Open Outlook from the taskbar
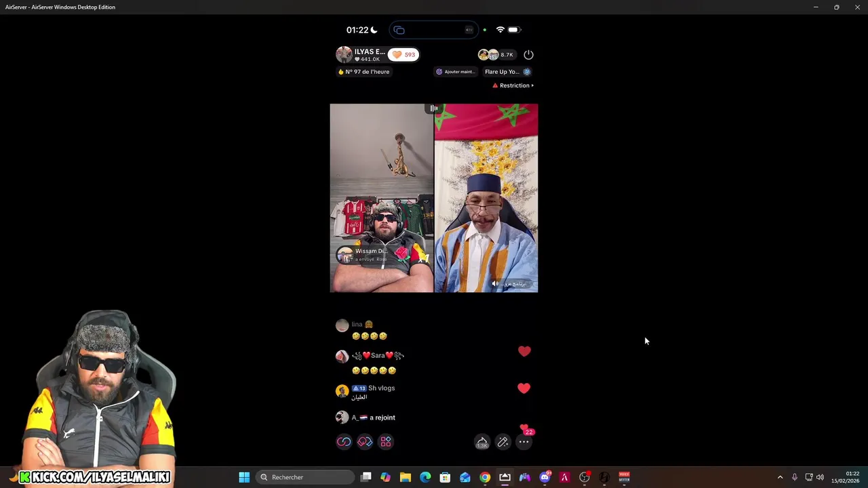The height and width of the screenshot is (488, 868). click(x=465, y=477)
